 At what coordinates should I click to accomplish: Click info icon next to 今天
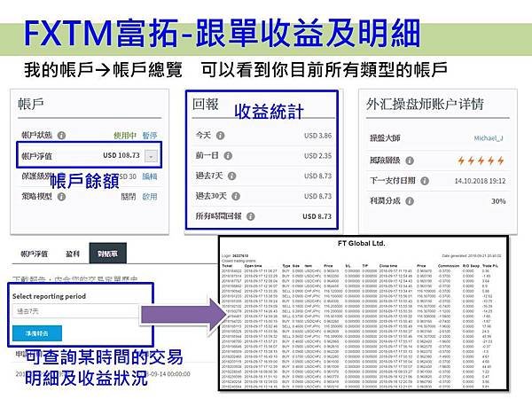pos(220,136)
